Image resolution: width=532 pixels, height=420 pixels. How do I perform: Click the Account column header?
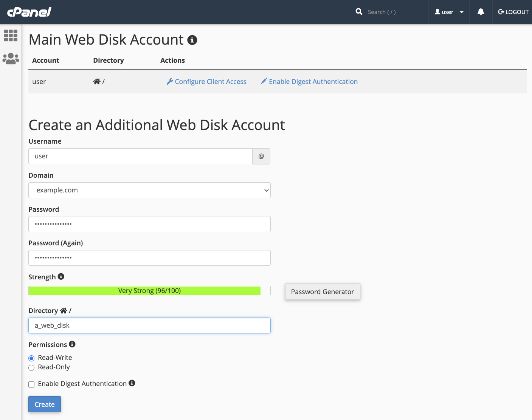tap(45, 60)
